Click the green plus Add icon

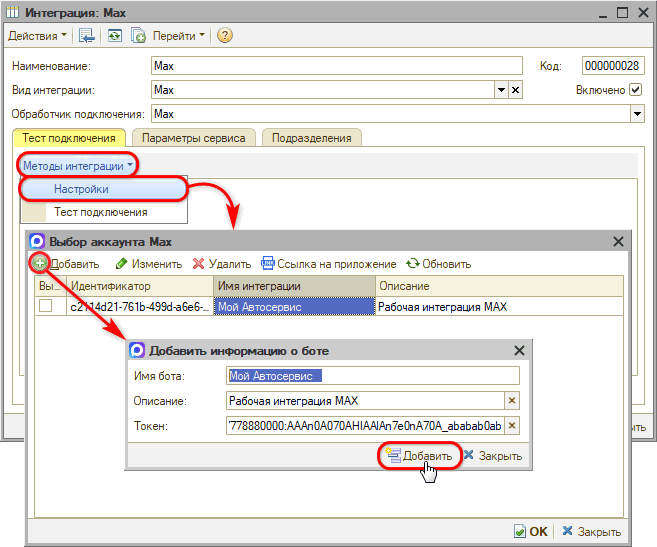pos(39,264)
